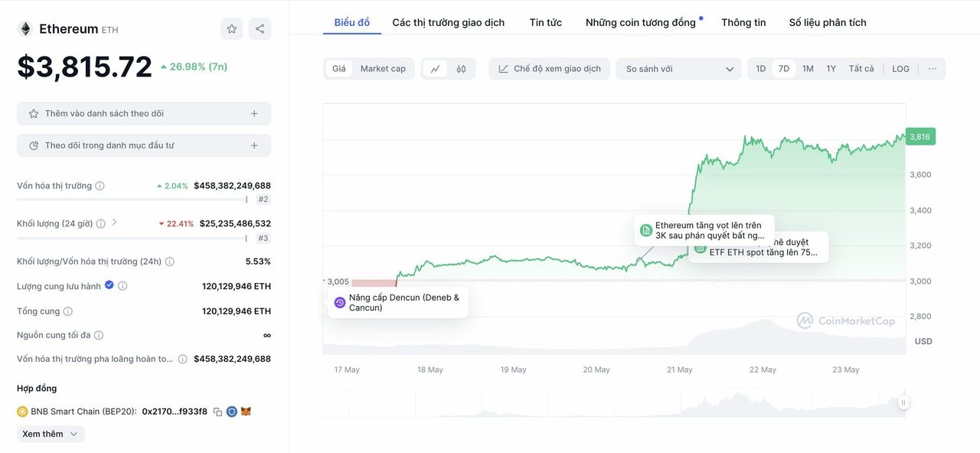
Task: Open info icon next to Tổng cung
Action: click(x=67, y=311)
